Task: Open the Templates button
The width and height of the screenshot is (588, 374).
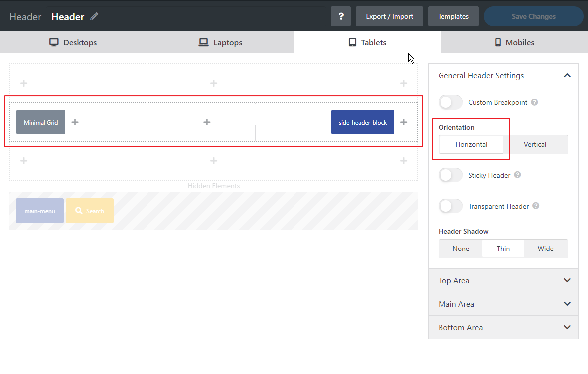Action: point(453,16)
